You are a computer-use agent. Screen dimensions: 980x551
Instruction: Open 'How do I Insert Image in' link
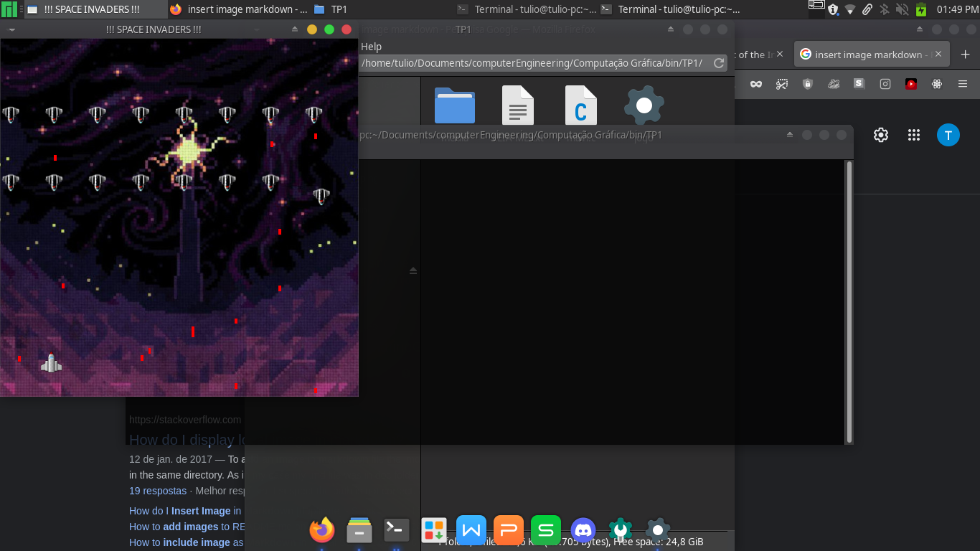click(x=184, y=511)
